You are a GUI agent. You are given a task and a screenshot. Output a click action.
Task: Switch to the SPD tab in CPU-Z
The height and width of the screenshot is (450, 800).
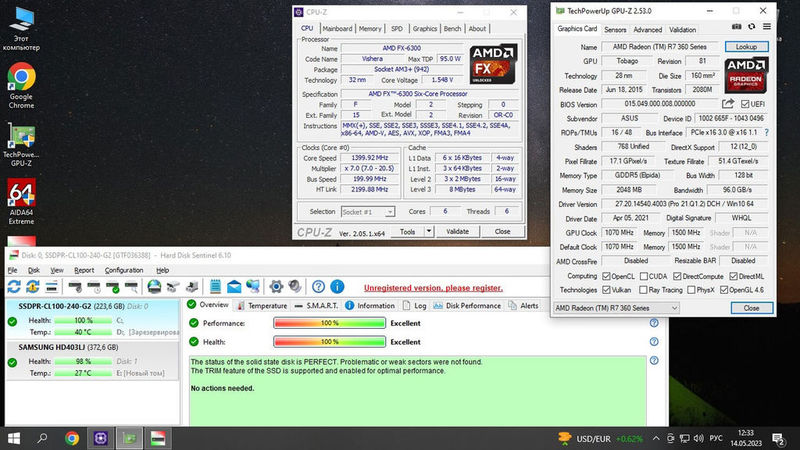(397, 29)
